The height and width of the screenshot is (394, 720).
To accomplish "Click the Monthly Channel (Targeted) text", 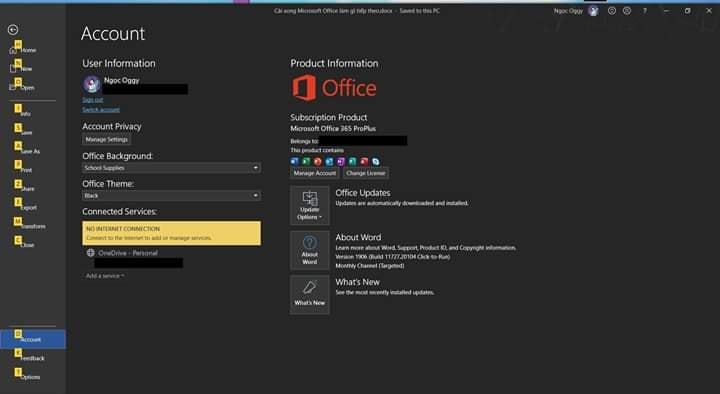I will (370, 265).
